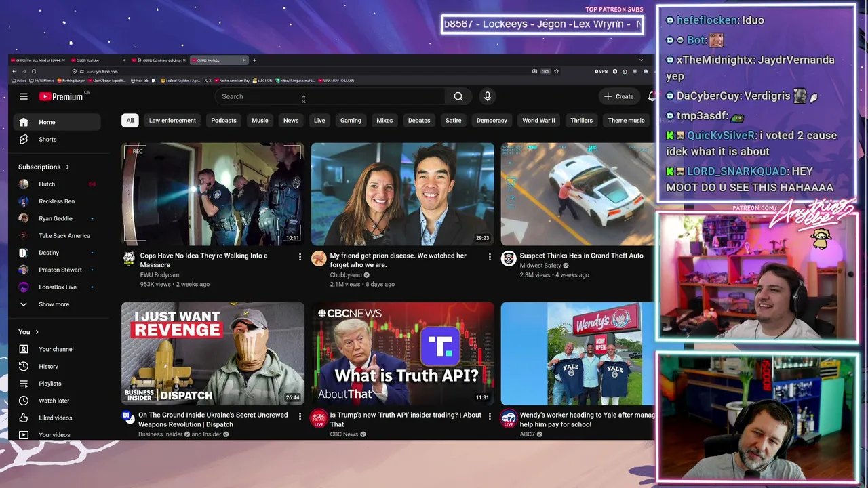Switch to the Corgi race delights browser tab
Screen dimensions: 868x488
click(160, 60)
